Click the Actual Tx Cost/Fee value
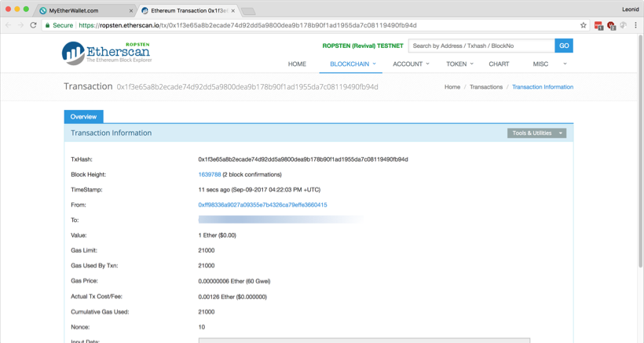644x343 pixels. click(232, 297)
